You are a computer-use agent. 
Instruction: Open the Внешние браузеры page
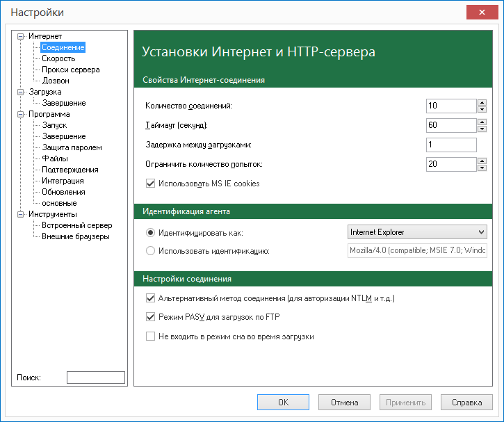(76, 236)
